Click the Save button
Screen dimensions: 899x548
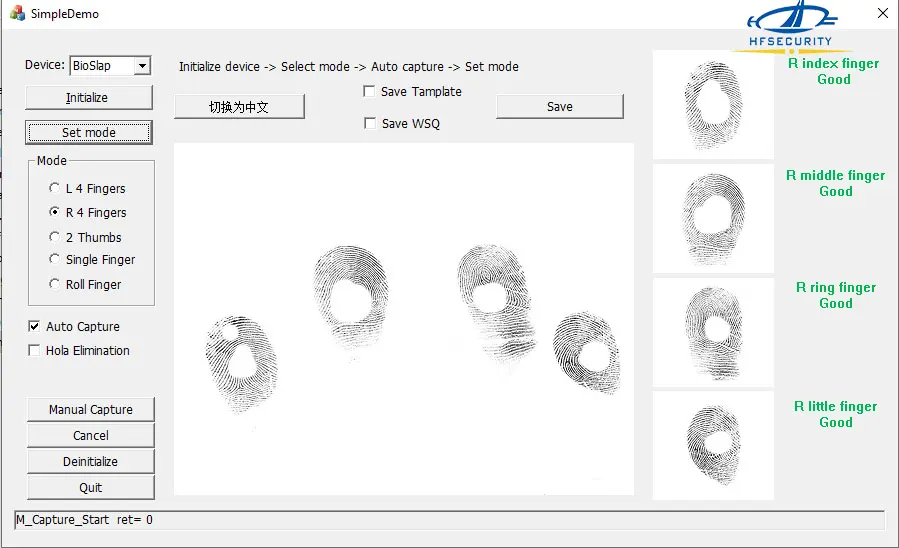pyautogui.click(x=559, y=107)
